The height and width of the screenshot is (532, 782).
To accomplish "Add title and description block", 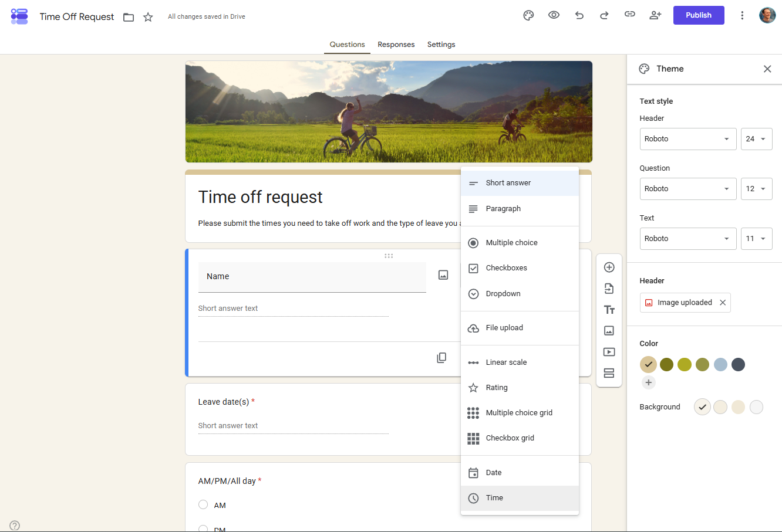I will click(x=609, y=310).
